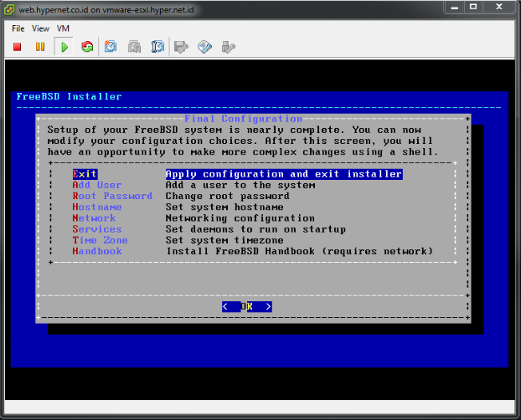Open the View menu
The image size is (521, 420).
click(40, 28)
